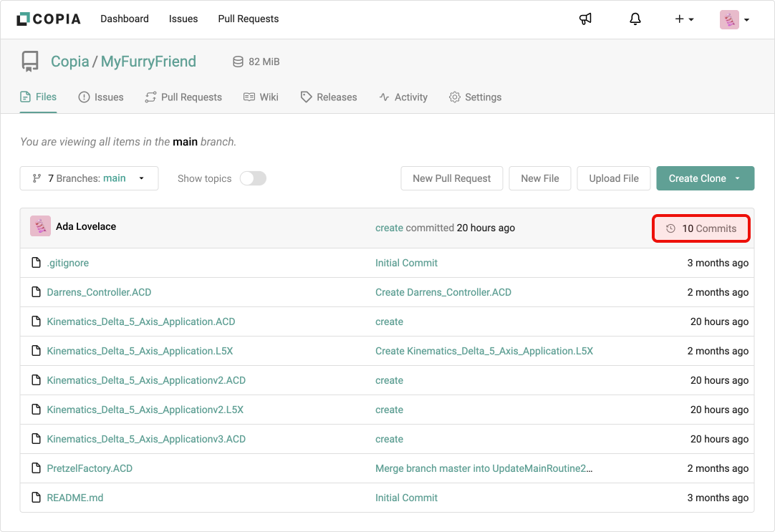
Task: Click the Upload File button
Action: [x=614, y=178]
